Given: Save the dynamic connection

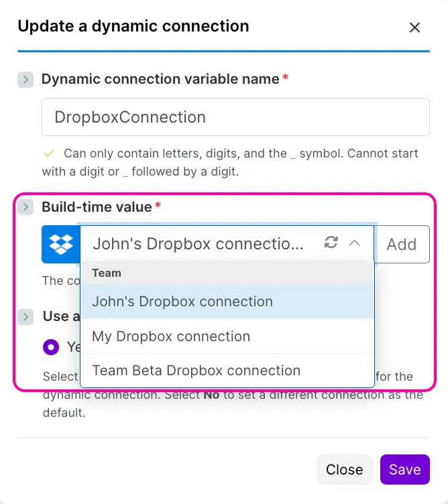Looking at the screenshot, I should click(405, 470).
